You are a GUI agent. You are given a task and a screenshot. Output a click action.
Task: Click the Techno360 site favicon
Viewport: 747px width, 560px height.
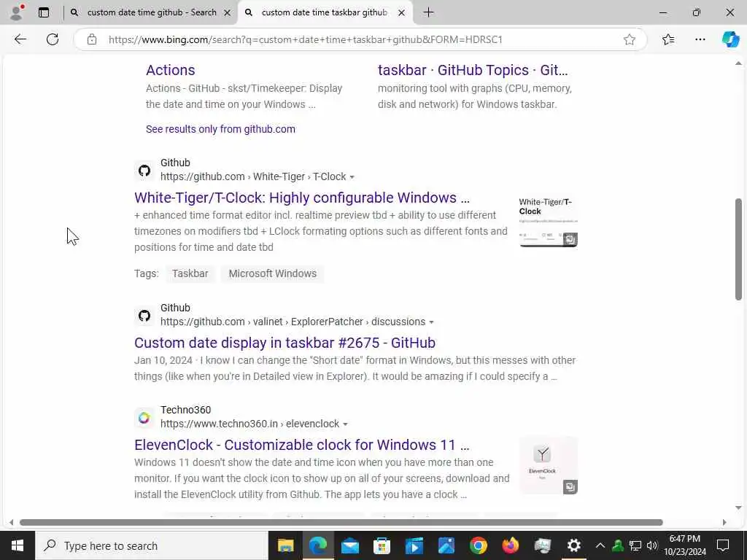click(144, 418)
